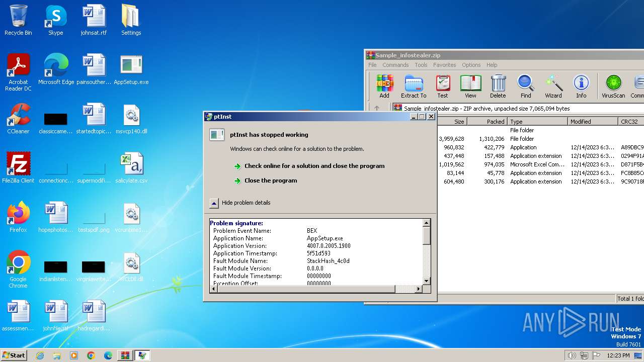Click the Delete trash icon in WinRAR

498,86
